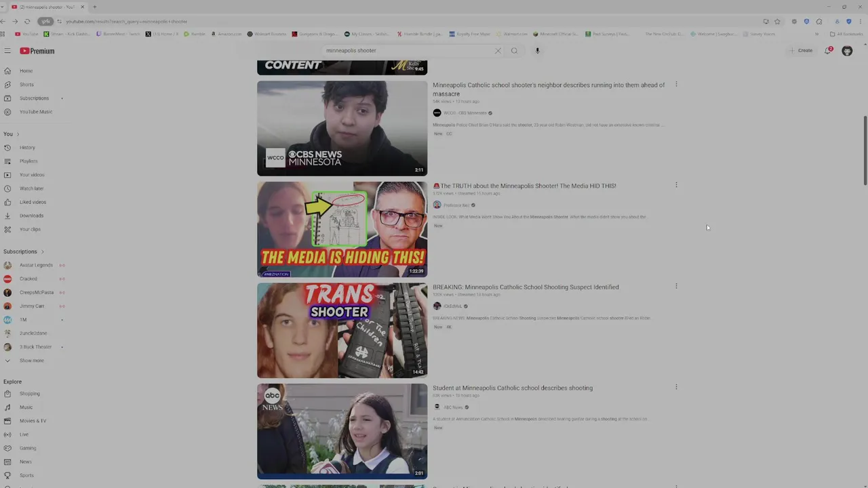
Task: Expand Show more subscriptions
Action: (x=33, y=361)
